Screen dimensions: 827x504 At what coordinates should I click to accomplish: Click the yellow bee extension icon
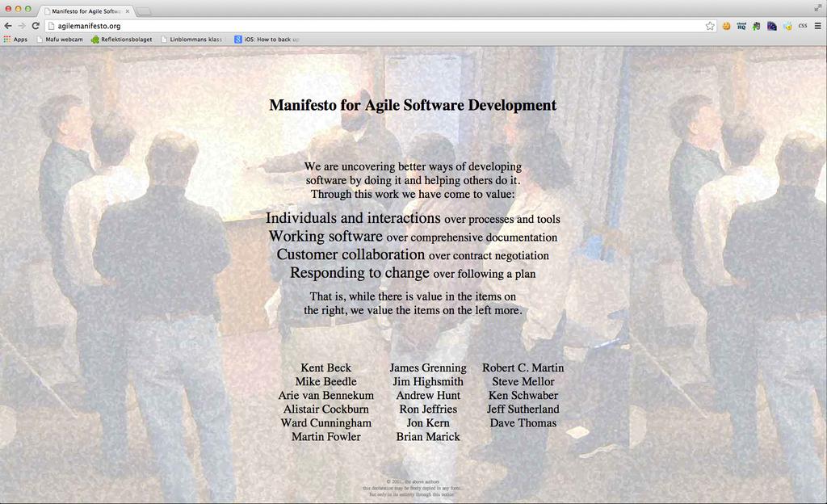tap(787, 26)
